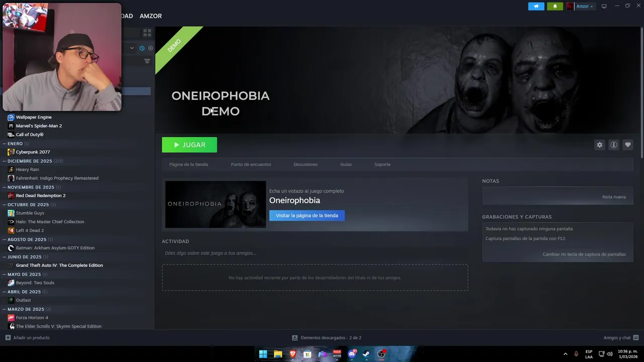
Task: Open Windows Start menu
Action: pyautogui.click(x=263, y=354)
